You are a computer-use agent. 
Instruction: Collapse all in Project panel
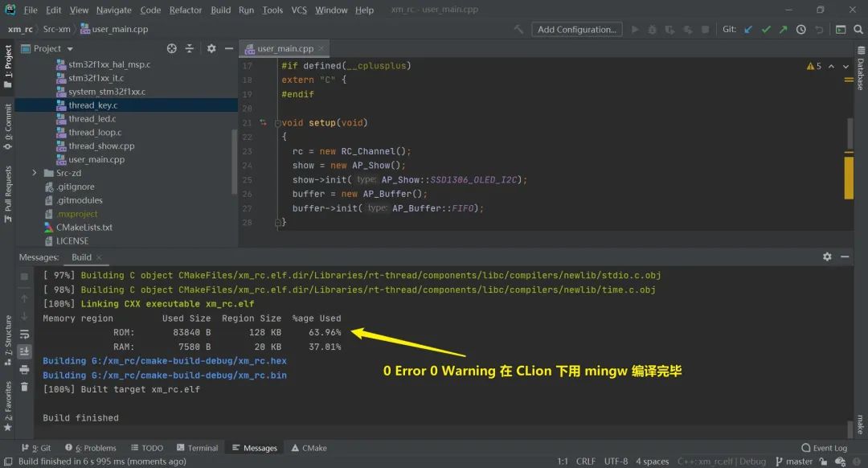coord(190,49)
